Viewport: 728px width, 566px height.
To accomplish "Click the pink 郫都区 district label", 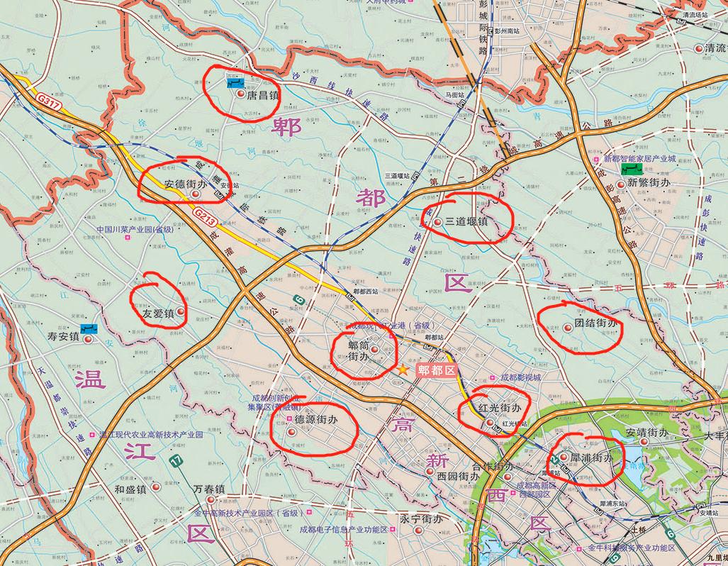I will coord(437,370).
